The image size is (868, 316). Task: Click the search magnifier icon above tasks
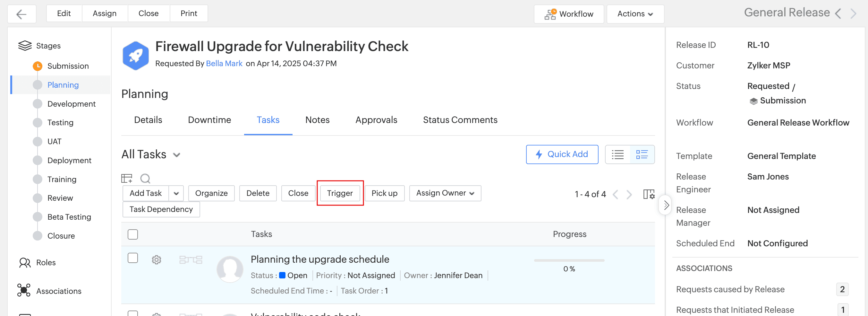coord(145,178)
